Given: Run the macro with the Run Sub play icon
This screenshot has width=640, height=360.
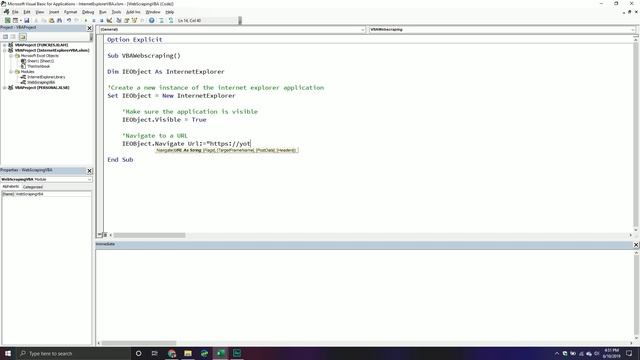Looking at the screenshot, I should 86,20.
